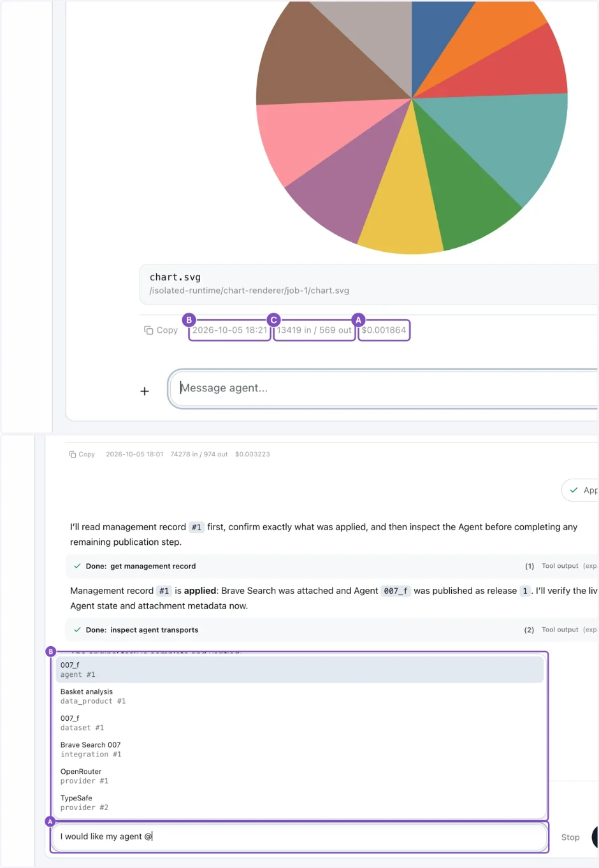Click into the 'I would like my agent @' field

pos(299,837)
